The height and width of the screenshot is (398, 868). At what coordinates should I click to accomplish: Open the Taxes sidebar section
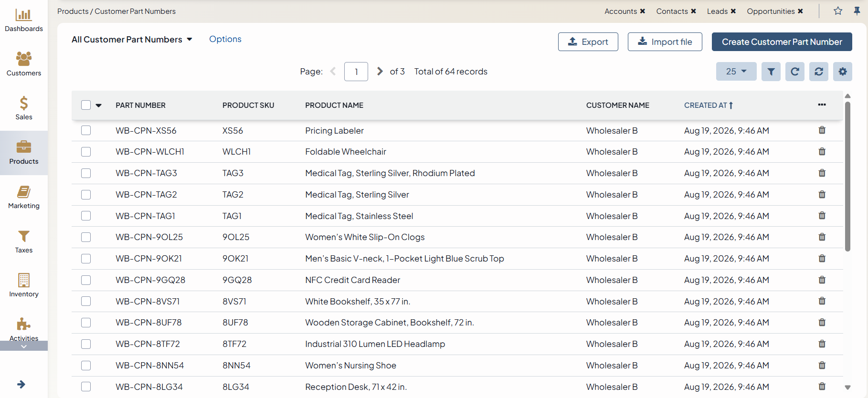24,241
